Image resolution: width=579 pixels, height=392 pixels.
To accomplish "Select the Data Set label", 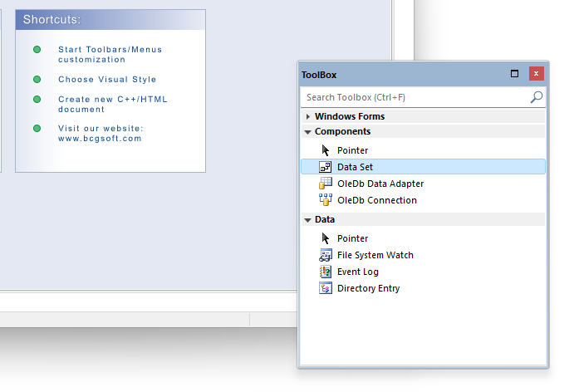I will pyautogui.click(x=355, y=167).
